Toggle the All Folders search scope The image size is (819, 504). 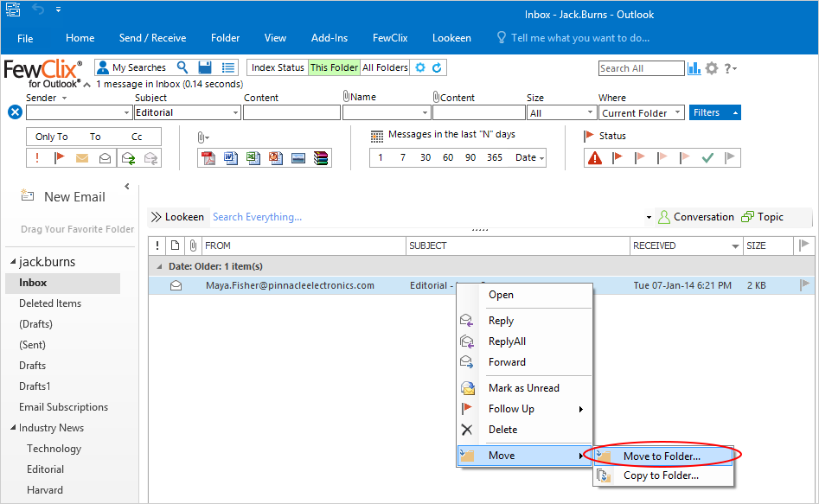[385, 67]
